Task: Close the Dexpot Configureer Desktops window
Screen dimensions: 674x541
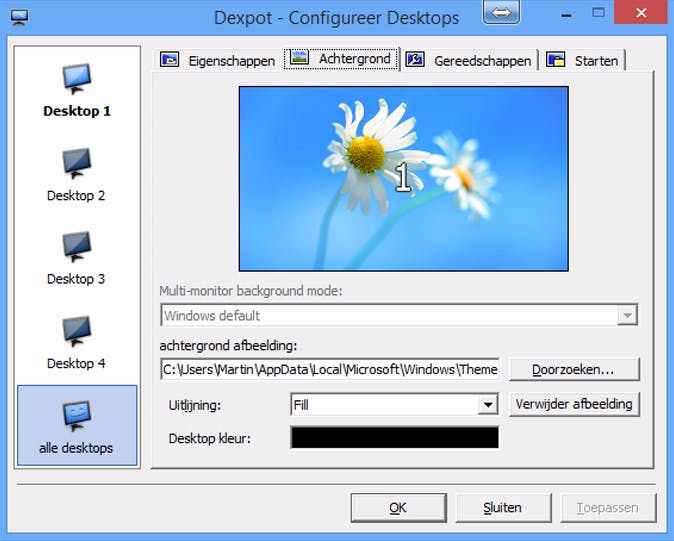Action: (x=641, y=13)
